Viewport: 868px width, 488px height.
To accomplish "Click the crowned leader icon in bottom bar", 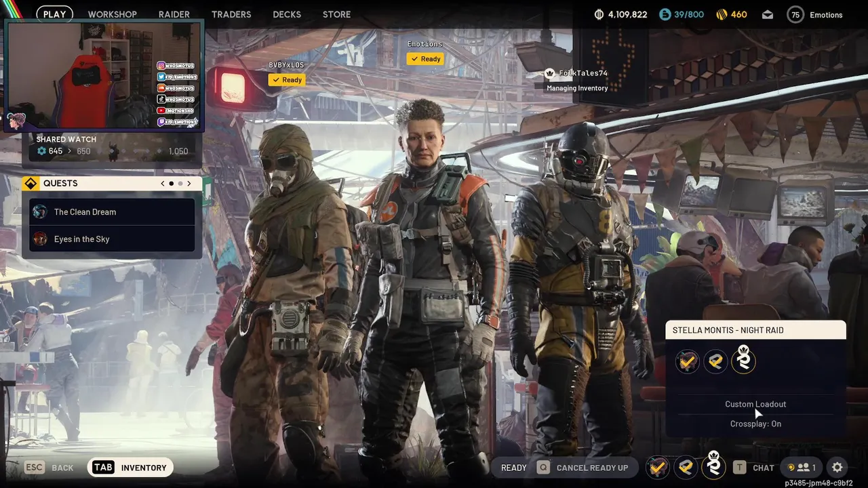I will (x=713, y=466).
